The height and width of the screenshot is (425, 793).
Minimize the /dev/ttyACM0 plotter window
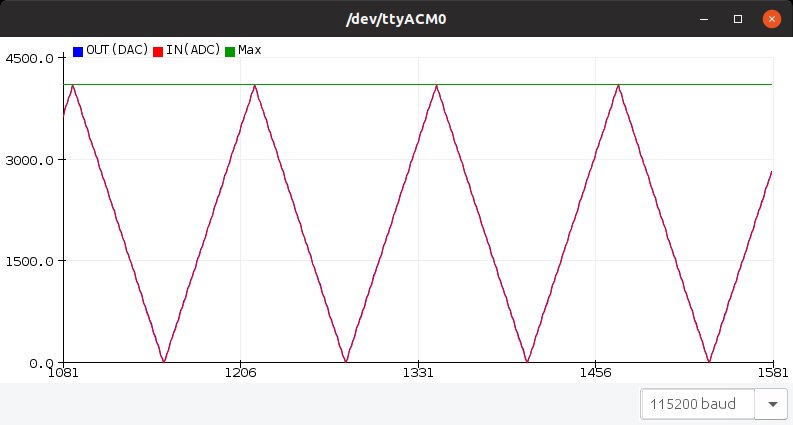point(705,18)
